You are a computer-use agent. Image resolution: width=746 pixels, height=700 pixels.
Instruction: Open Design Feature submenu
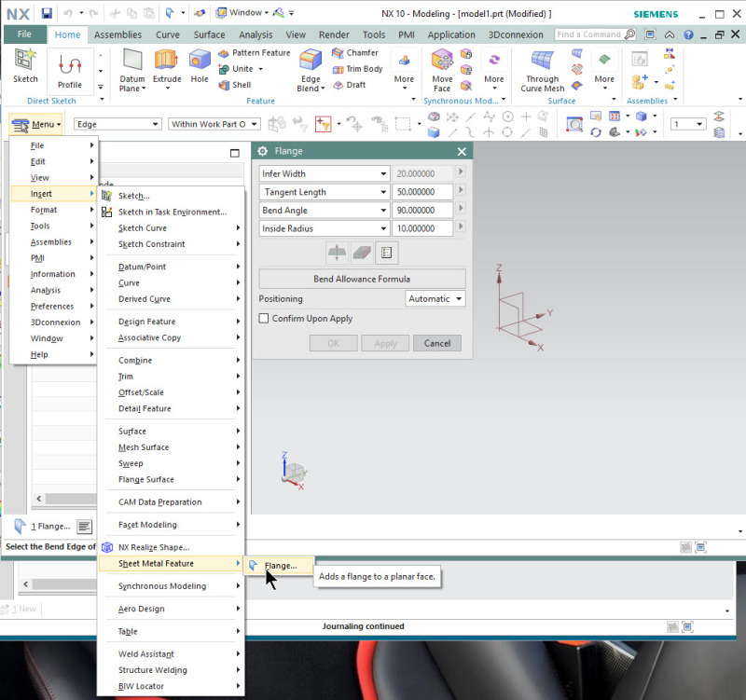pos(173,322)
